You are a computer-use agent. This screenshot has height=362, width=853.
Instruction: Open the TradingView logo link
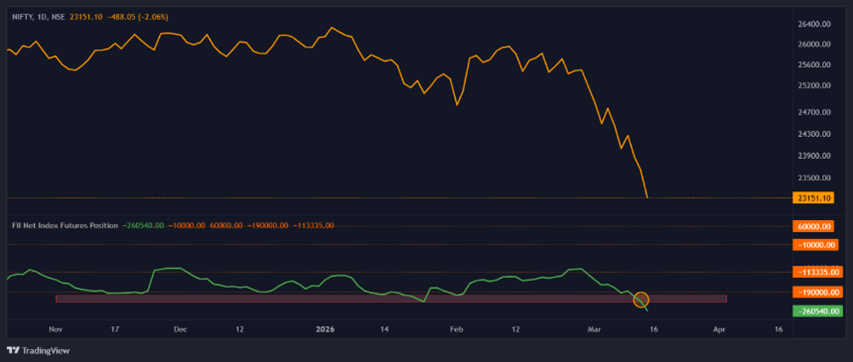(x=38, y=351)
